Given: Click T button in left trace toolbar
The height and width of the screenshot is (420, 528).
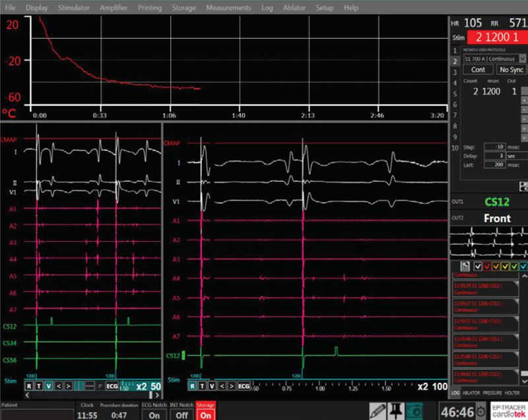Looking at the screenshot, I should pyautogui.click(x=39, y=386).
